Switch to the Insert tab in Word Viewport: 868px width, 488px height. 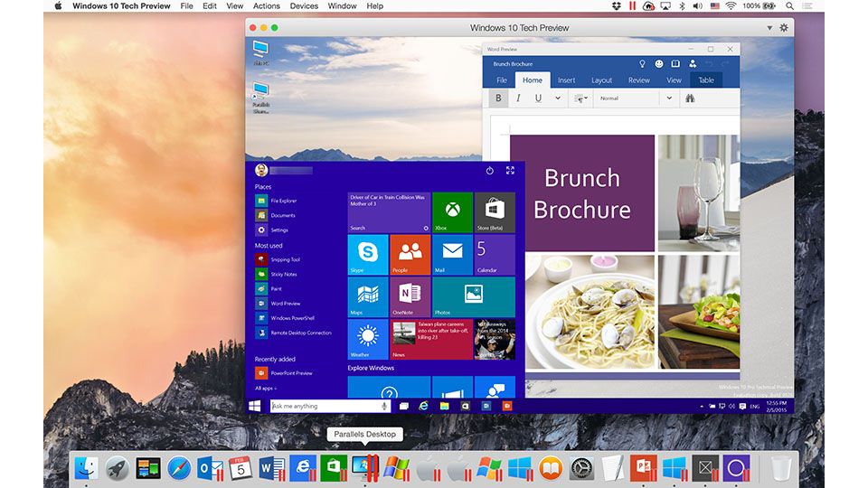coord(566,80)
